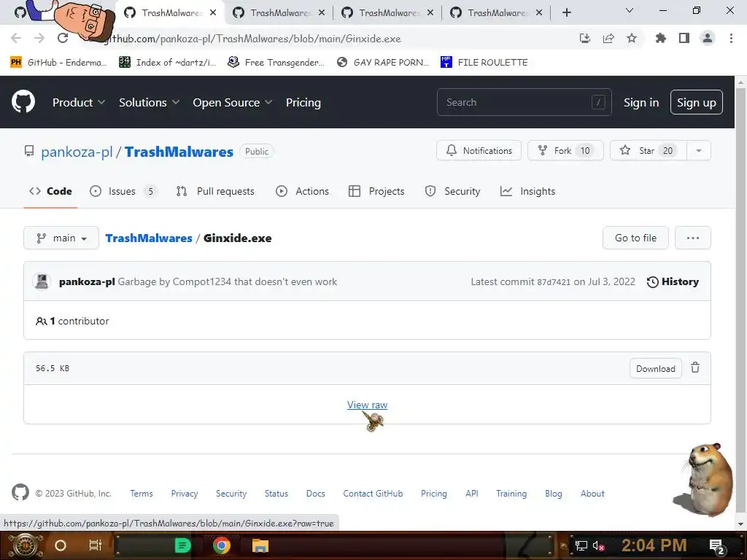Viewport: 747px width, 560px height.
Task: Open the Index of ~dartz bookmark
Action: pos(167,62)
